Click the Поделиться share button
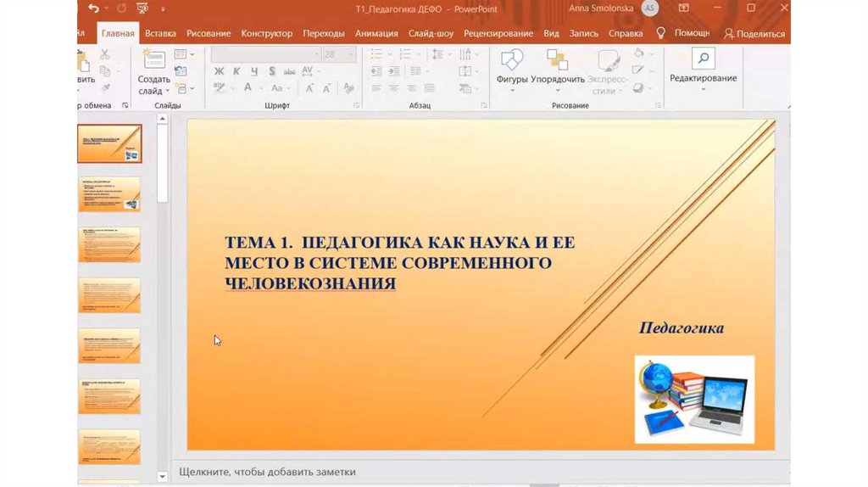 point(754,34)
